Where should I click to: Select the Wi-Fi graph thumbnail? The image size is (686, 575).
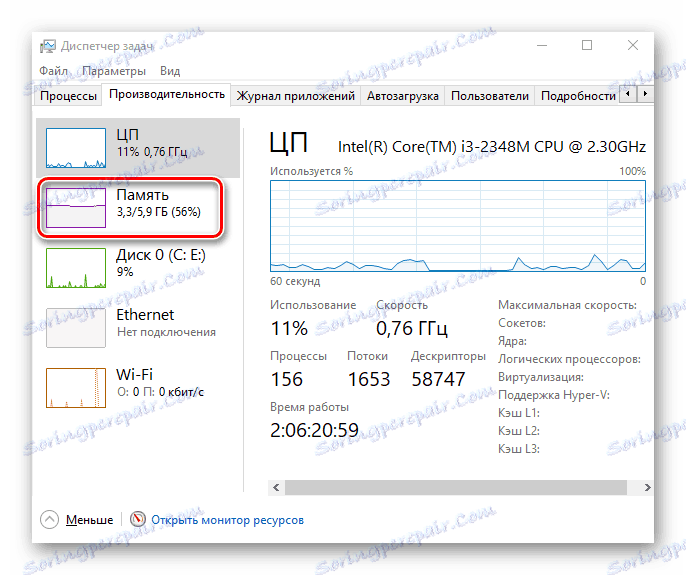pos(76,388)
